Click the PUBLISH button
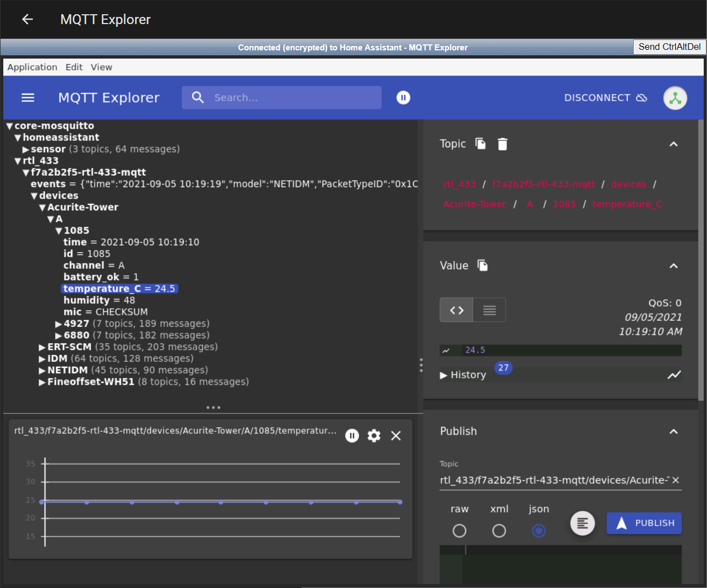707x588 pixels. [644, 523]
